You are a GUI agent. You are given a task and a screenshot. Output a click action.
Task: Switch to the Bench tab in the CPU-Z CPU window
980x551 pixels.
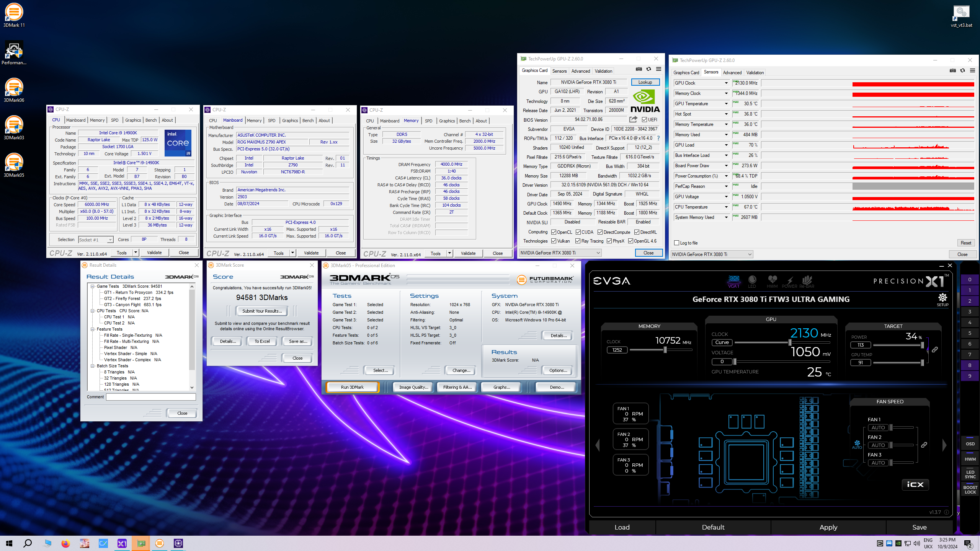tap(151, 120)
